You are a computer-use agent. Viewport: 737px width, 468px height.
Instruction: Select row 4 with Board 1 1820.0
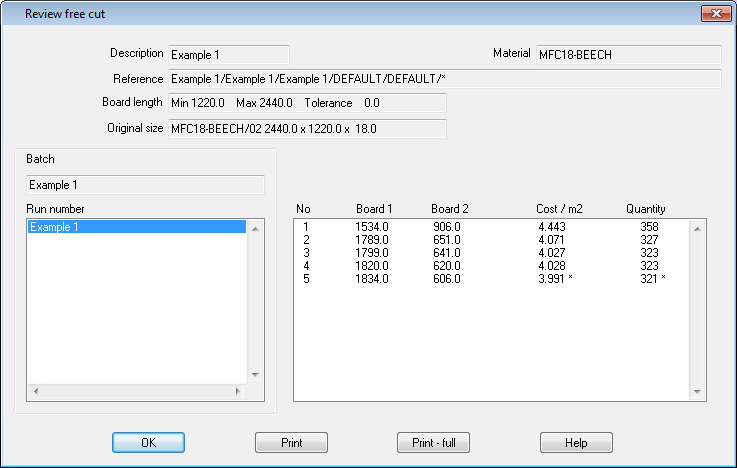pos(491,266)
